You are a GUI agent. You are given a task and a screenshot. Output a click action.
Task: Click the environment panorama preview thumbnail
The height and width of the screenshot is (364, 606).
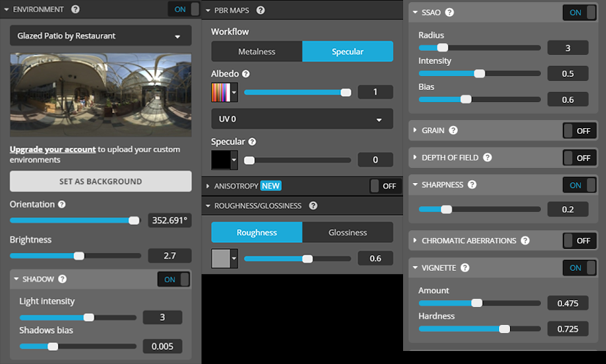(101, 95)
